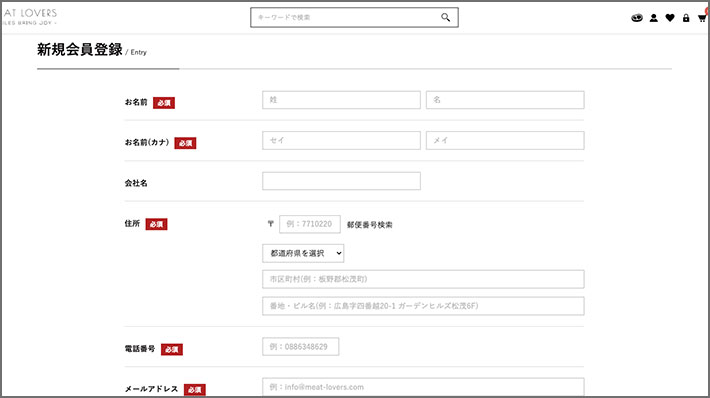Click the postal code field
The image size is (710, 398).
pos(310,224)
